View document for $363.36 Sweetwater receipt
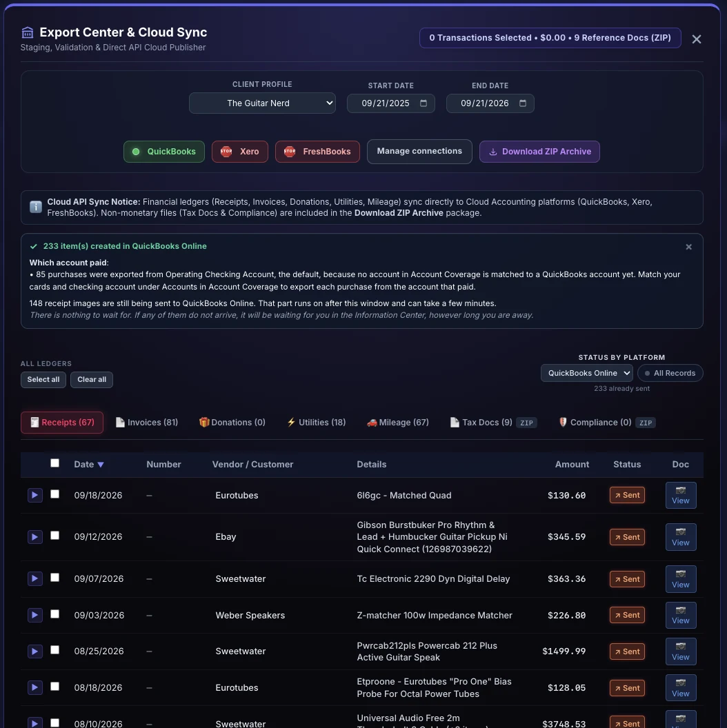 (x=681, y=579)
